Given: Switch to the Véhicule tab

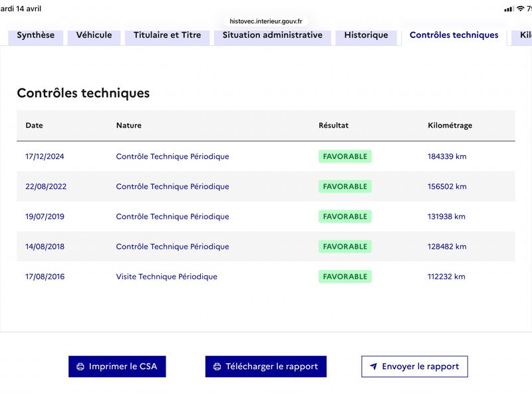Looking at the screenshot, I should [94, 35].
